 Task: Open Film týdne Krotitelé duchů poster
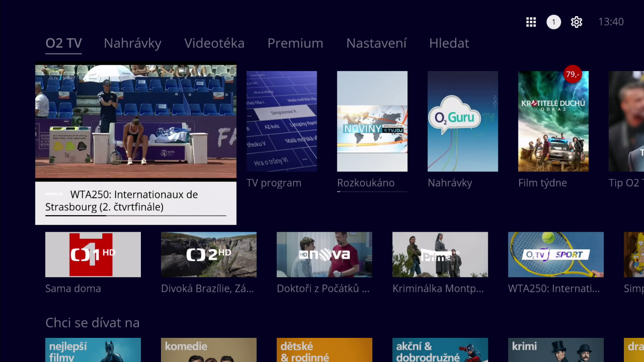pyautogui.click(x=553, y=121)
